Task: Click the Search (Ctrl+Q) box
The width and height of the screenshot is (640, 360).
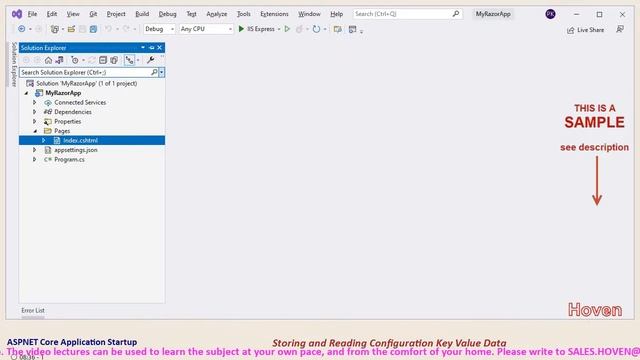Action: pos(407,14)
